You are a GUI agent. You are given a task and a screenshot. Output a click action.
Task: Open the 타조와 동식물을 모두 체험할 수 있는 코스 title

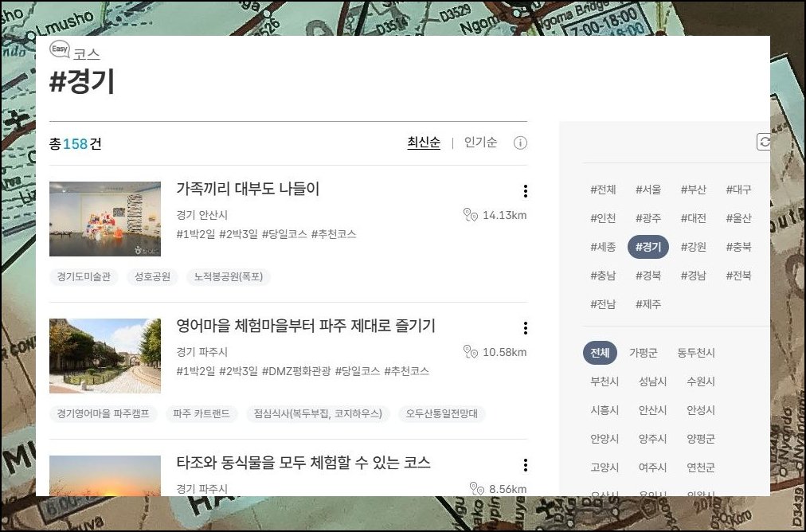click(303, 463)
